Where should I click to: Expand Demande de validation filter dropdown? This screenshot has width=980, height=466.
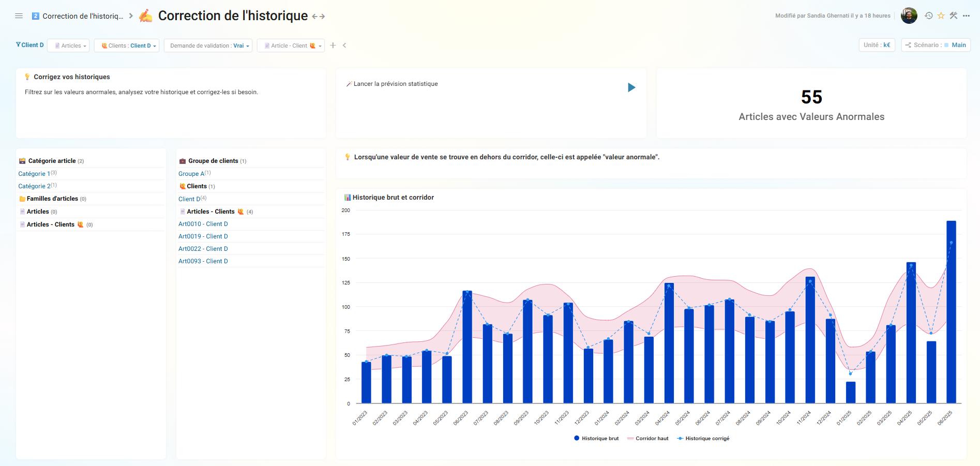[x=208, y=46]
